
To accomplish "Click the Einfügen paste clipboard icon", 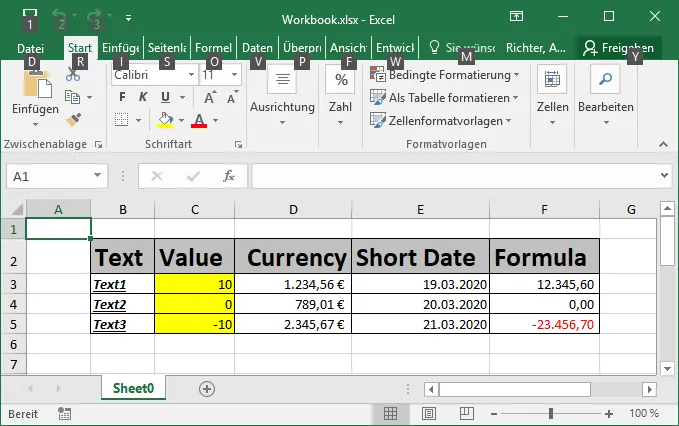I will coord(37,84).
